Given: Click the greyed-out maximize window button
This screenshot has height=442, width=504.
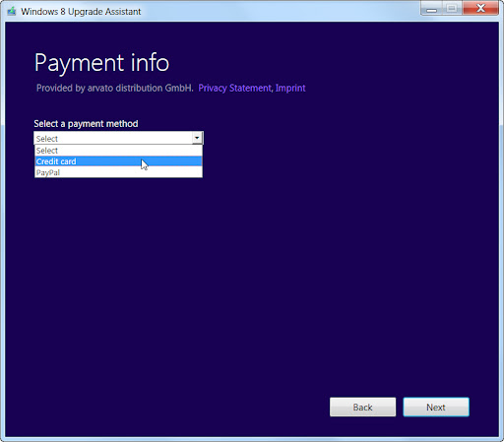Looking at the screenshot, I should (452, 8).
